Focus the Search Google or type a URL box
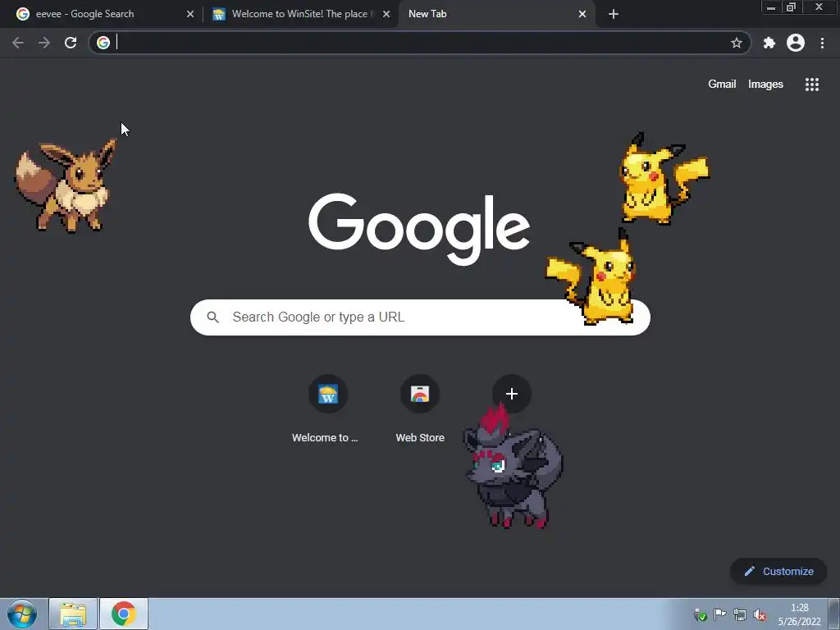 (x=420, y=317)
